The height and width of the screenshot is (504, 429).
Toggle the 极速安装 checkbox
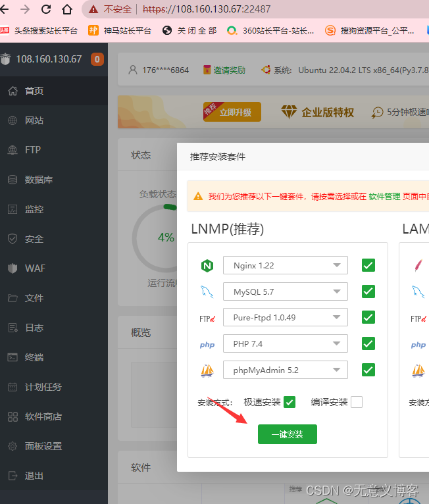(x=290, y=402)
